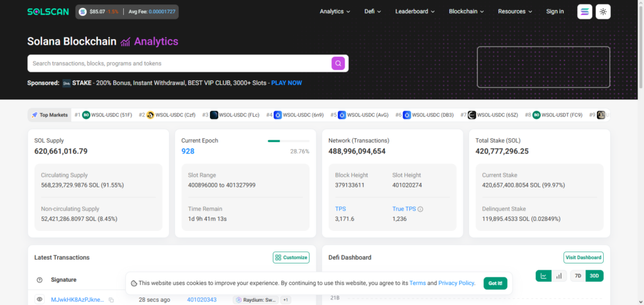Expand the Analytics menu
The width and height of the screenshot is (644, 305).
(335, 11)
